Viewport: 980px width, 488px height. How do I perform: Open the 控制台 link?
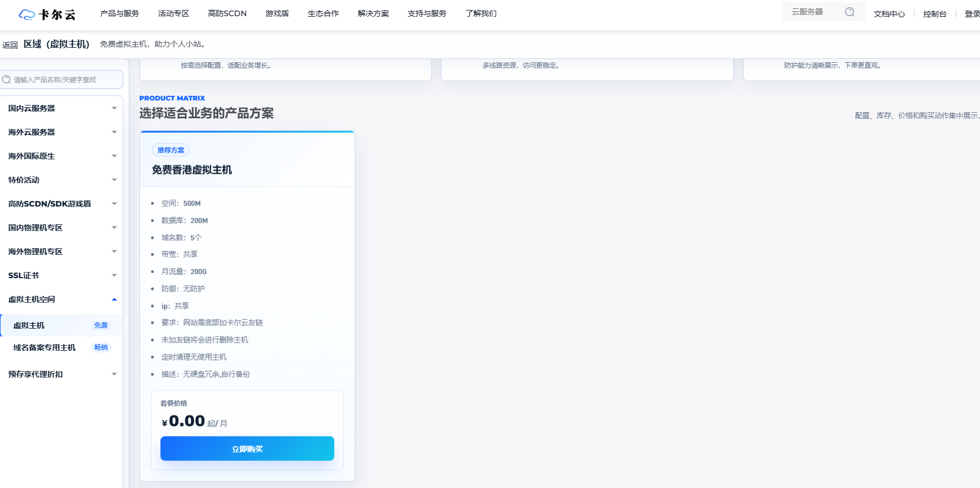[x=934, y=14]
